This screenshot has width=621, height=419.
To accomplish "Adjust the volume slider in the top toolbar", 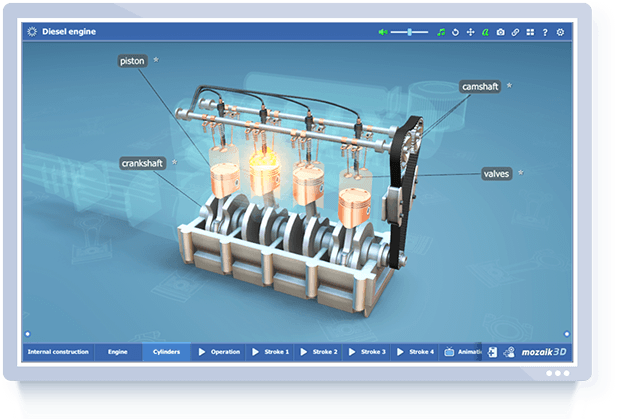I will point(409,32).
